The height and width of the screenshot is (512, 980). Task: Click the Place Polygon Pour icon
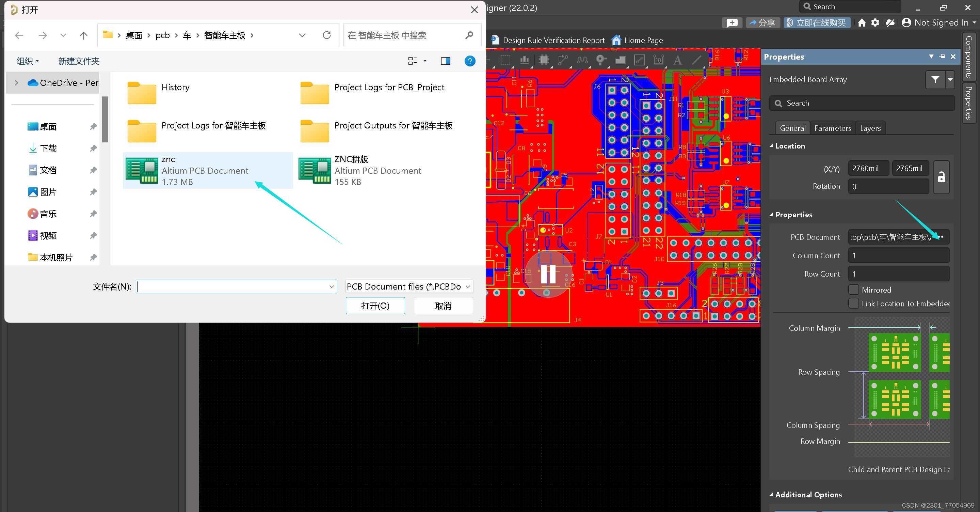[620, 60]
